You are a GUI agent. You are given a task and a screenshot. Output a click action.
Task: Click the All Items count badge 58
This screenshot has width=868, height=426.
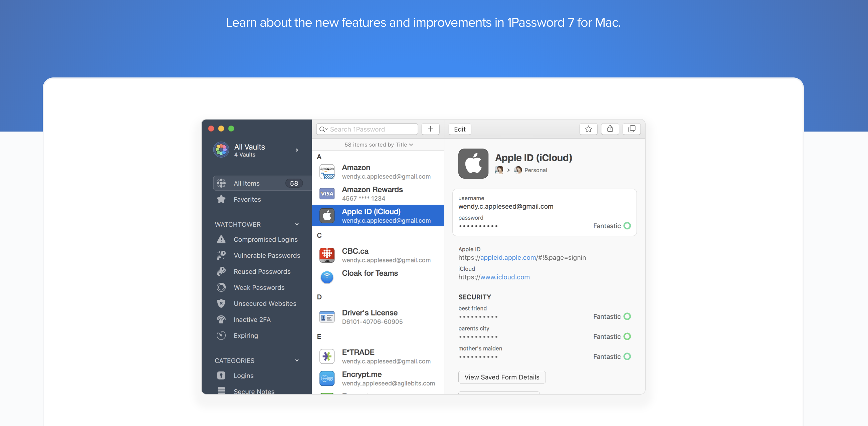(x=294, y=183)
